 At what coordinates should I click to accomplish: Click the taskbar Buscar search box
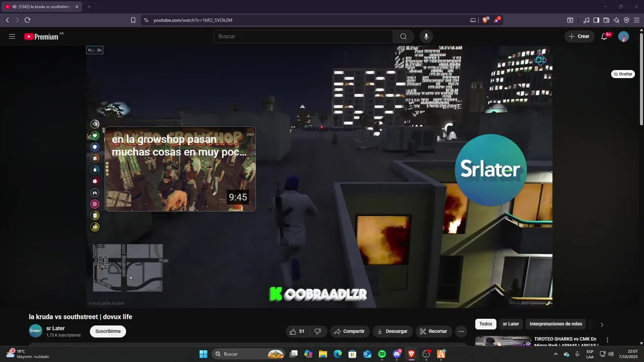[x=249, y=354]
